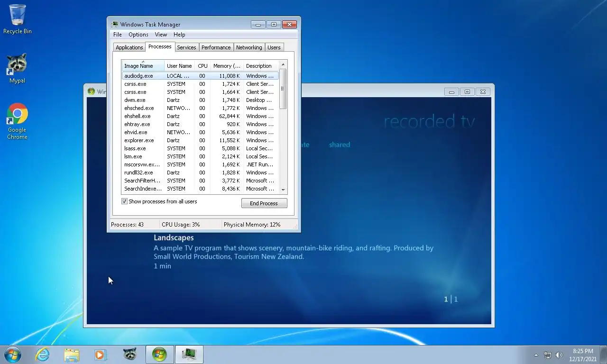Open the volume speaker tray icon
Viewport: 607px width, 364px height.
(x=559, y=355)
